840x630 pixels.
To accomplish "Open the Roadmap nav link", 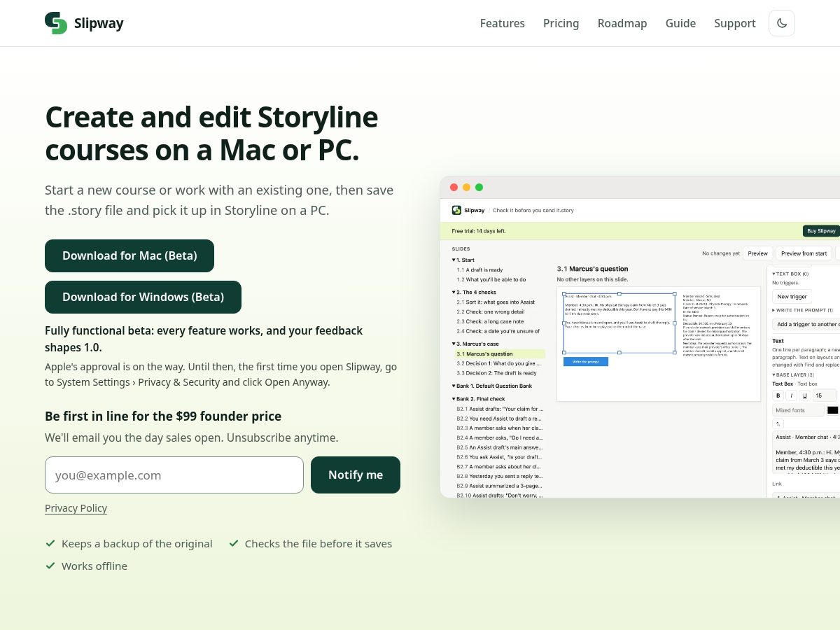I will pos(622,23).
